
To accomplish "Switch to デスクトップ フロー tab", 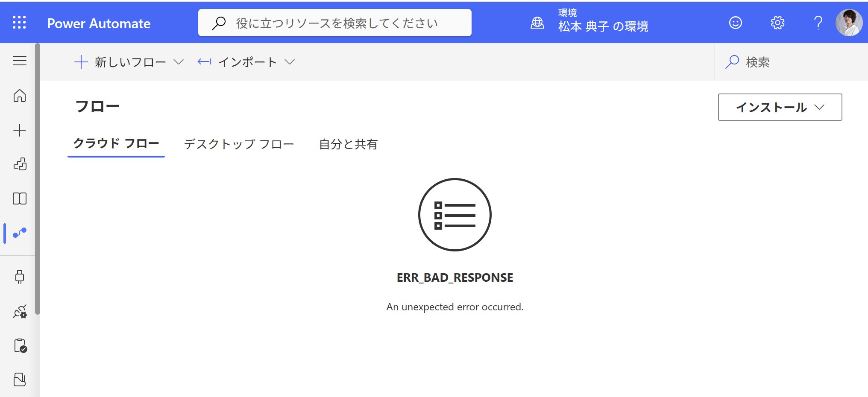I will pos(239,144).
